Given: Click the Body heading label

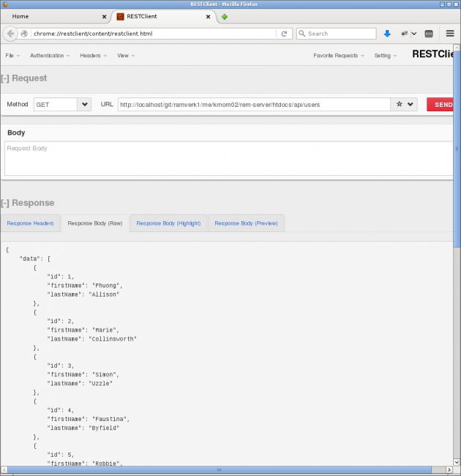Looking at the screenshot, I should [x=16, y=133].
